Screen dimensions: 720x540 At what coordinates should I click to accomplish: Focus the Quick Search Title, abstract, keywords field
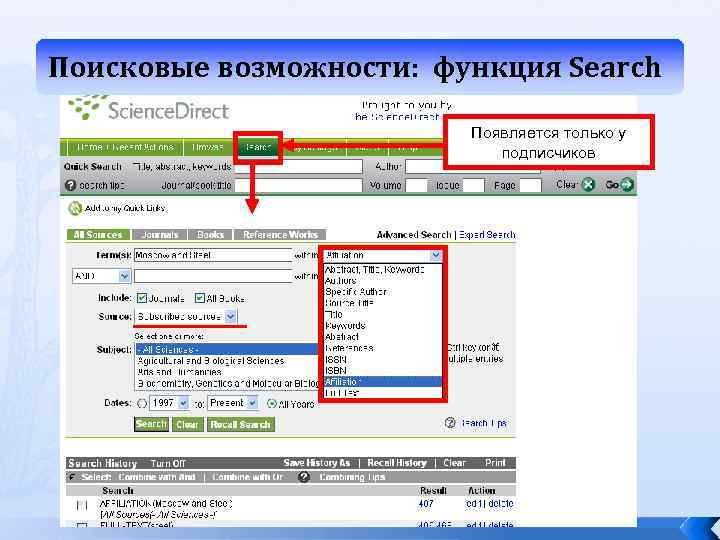[298, 166]
